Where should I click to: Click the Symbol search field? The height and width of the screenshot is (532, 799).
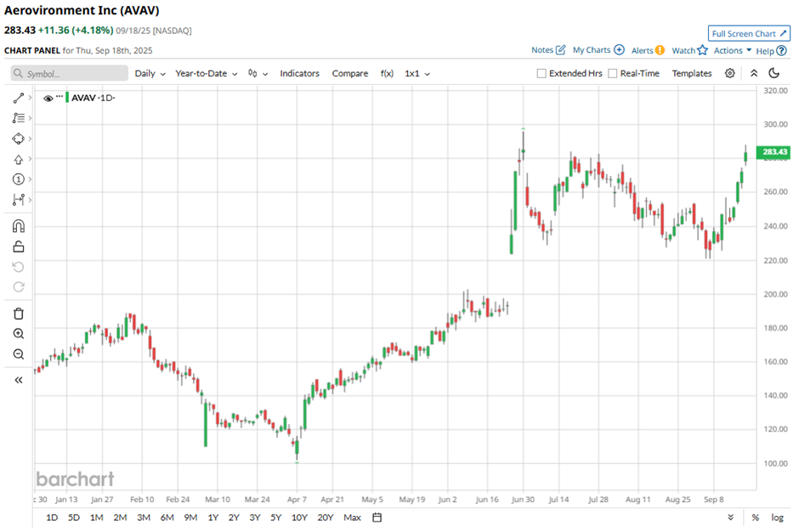(x=70, y=74)
